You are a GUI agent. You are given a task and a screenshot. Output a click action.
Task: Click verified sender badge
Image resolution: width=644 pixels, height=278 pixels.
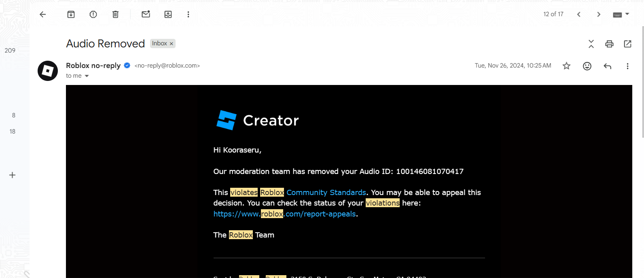click(127, 65)
